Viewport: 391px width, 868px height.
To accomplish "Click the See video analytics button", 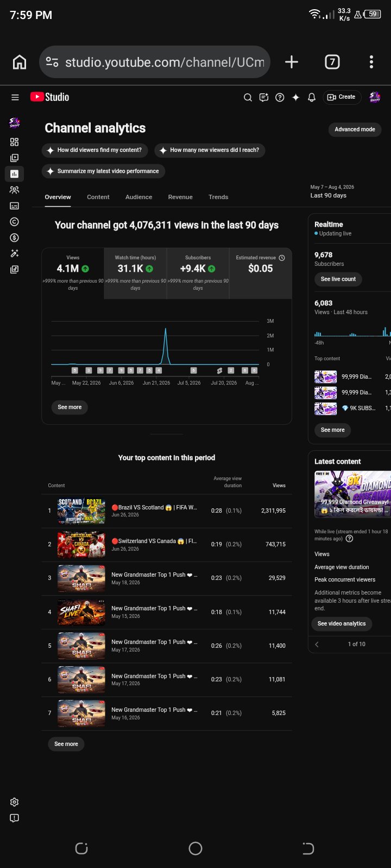I will pyautogui.click(x=342, y=624).
